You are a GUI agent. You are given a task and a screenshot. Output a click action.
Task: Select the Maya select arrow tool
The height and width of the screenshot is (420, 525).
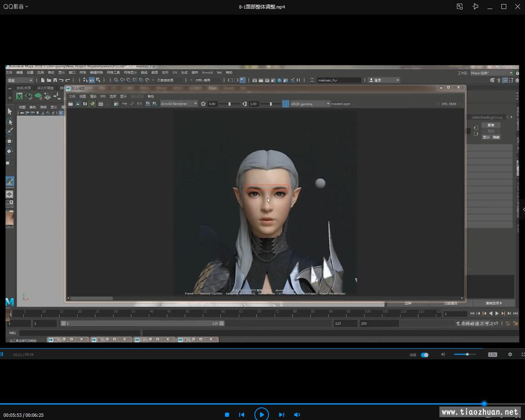10,111
